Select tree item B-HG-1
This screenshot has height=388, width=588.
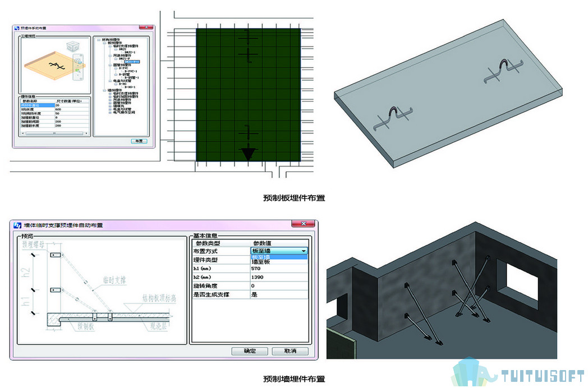[130, 87]
